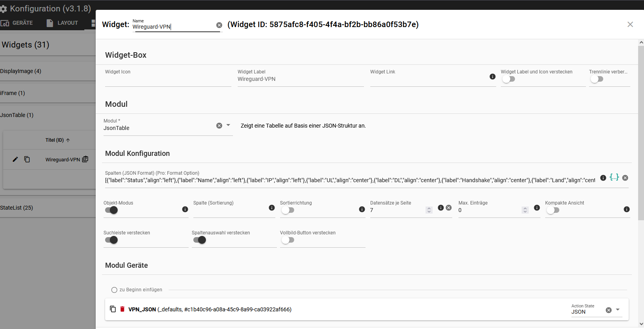
Task: Select zu Beginn einfügen radio
Action: point(114,290)
